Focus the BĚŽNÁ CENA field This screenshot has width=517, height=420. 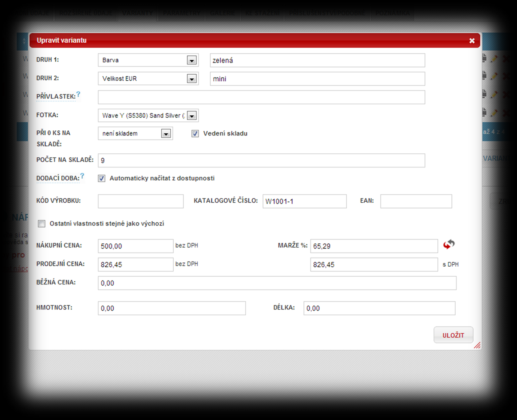[277, 283]
